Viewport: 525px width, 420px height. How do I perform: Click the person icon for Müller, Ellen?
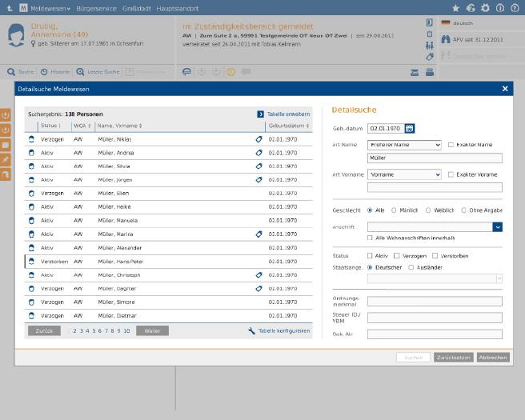click(32, 194)
